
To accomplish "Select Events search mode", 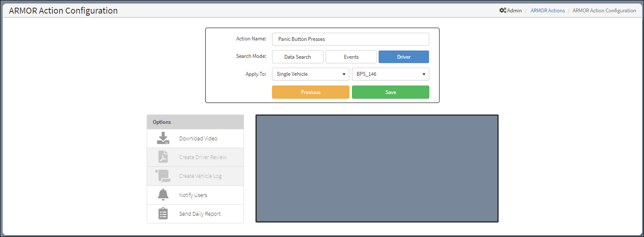I will point(351,57).
